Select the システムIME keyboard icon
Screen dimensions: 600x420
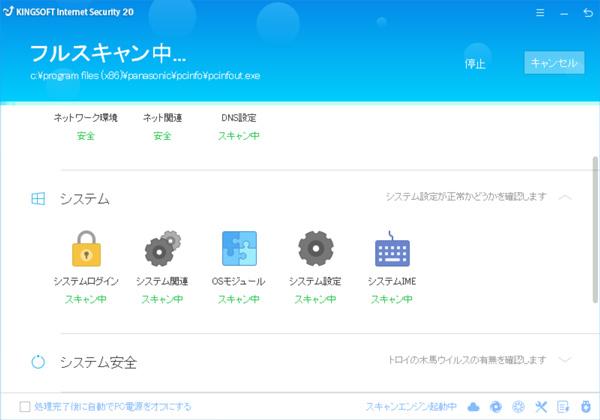(391, 250)
